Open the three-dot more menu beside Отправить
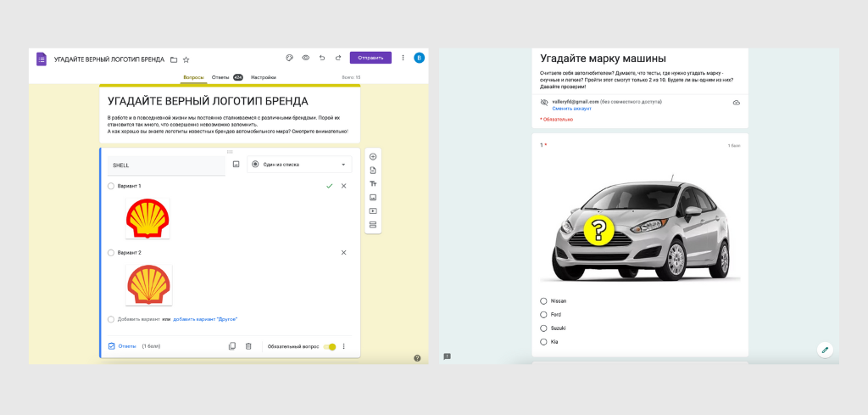 403,58
